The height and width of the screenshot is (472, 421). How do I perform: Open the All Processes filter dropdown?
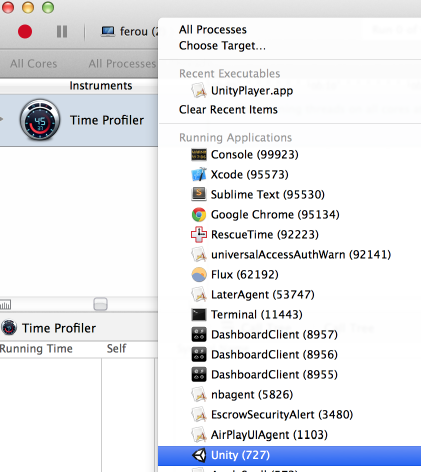(122, 63)
